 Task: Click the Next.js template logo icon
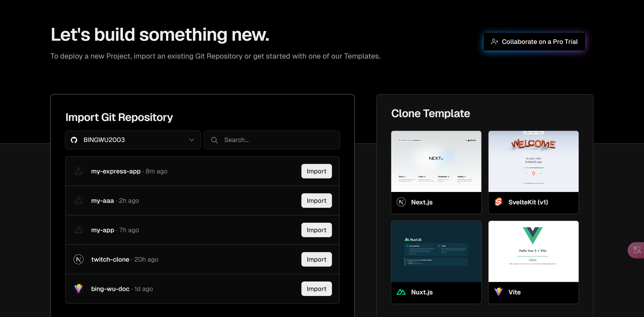tap(401, 202)
